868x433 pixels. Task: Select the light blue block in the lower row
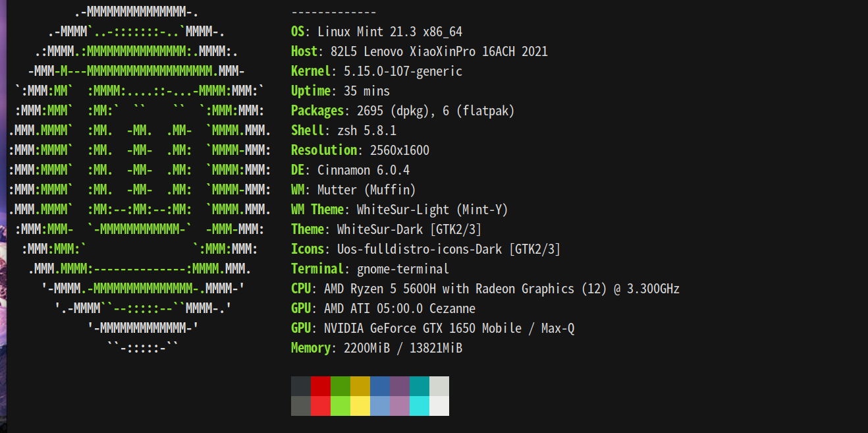380,406
